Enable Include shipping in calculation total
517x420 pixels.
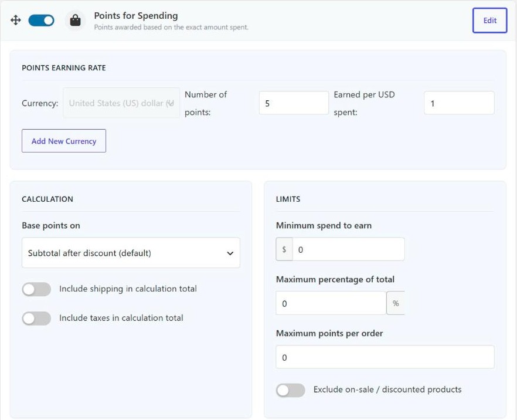pos(36,289)
